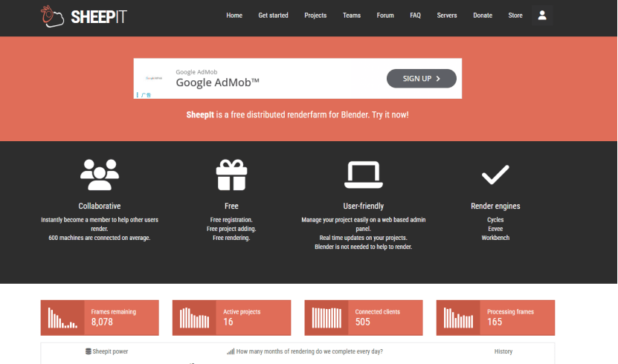Open the Get started page

pyautogui.click(x=273, y=16)
